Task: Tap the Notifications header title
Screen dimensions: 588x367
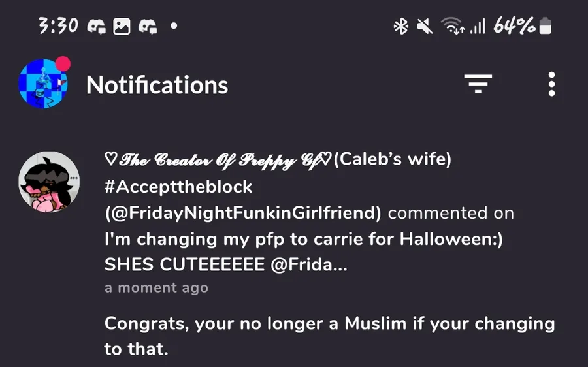Action: click(157, 85)
